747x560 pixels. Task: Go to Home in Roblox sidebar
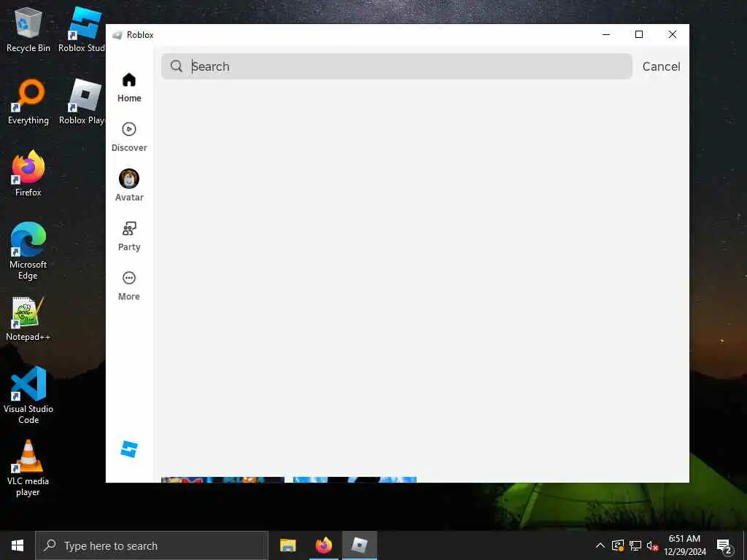coord(129,87)
